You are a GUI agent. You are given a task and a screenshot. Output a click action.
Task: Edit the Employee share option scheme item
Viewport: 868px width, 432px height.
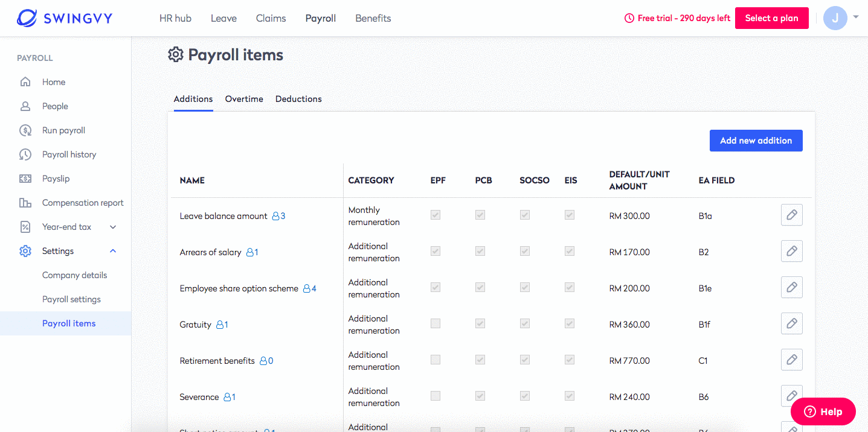click(x=792, y=287)
